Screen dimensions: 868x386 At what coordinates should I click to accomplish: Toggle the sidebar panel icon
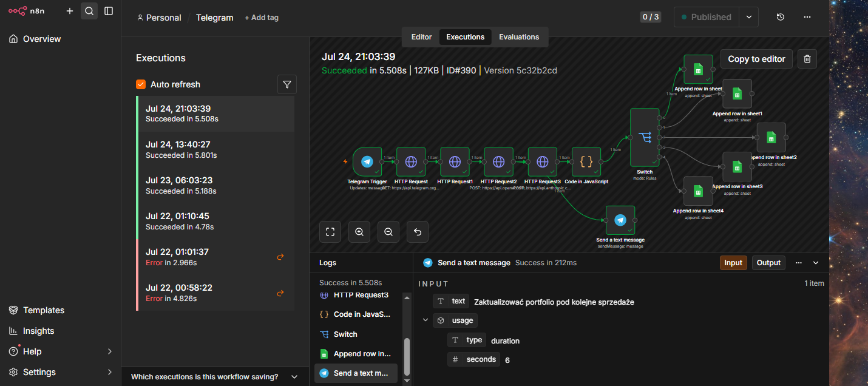109,11
